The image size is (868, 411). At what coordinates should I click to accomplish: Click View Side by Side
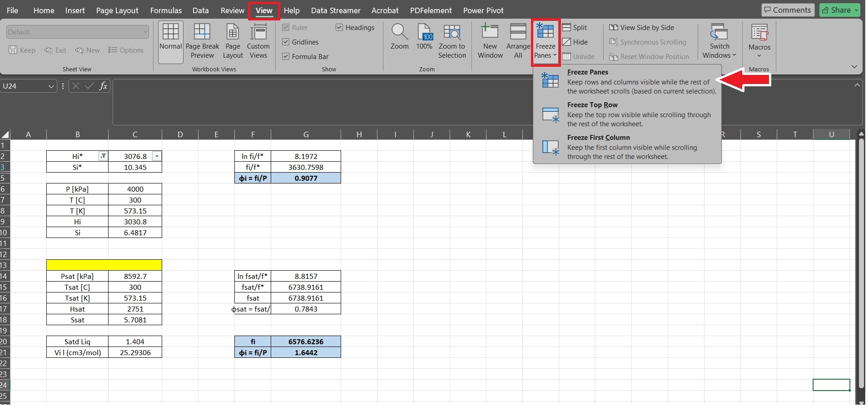pyautogui.click(x=641, y=28)
